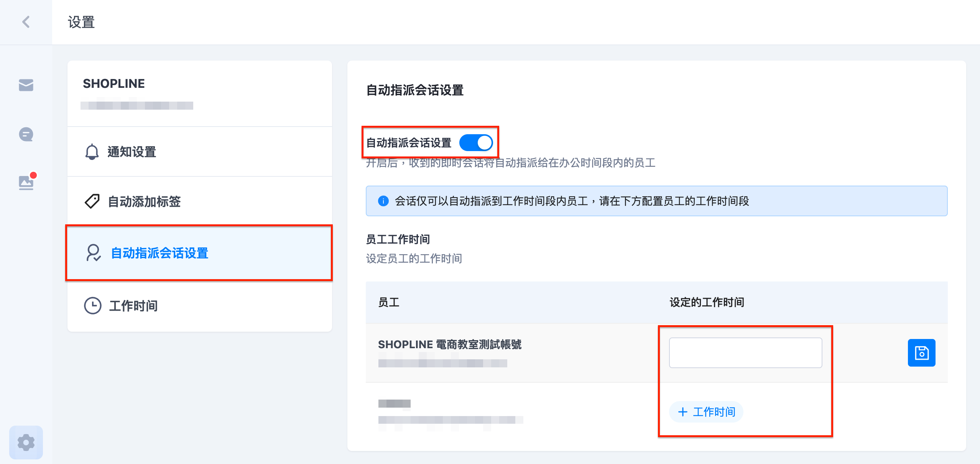Click the 设定员工的工作时间 description text
This screenshot has width=980, height=464.
click(x=414, y=258)
